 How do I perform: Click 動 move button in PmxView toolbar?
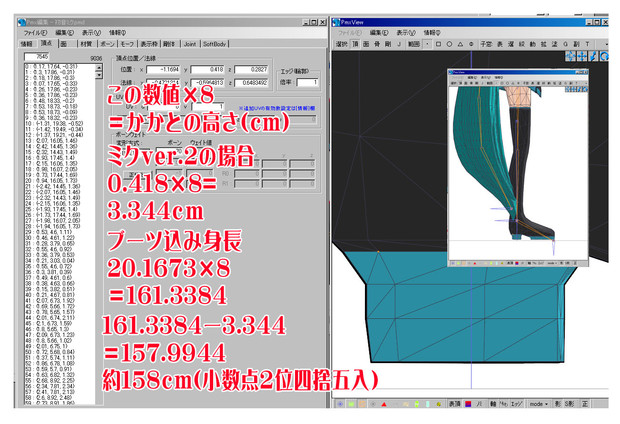click(533, 44)
